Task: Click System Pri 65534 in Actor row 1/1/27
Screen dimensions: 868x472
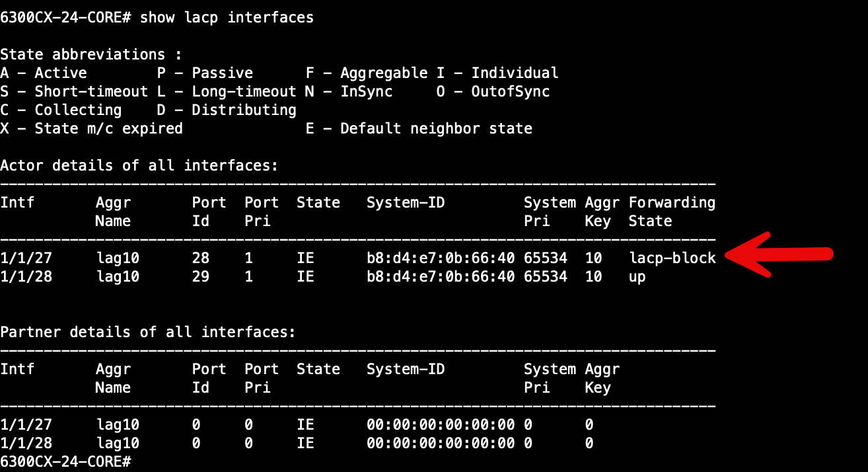Action: pyautogui.click(x=546, y=258)
